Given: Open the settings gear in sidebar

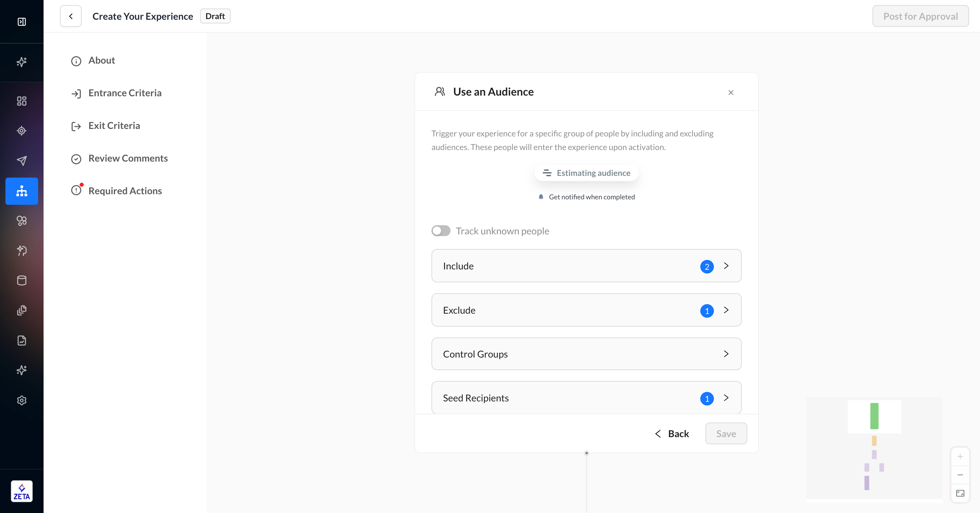Looking at the screenshot, I should pyautogui.click(x=22, y=400).
